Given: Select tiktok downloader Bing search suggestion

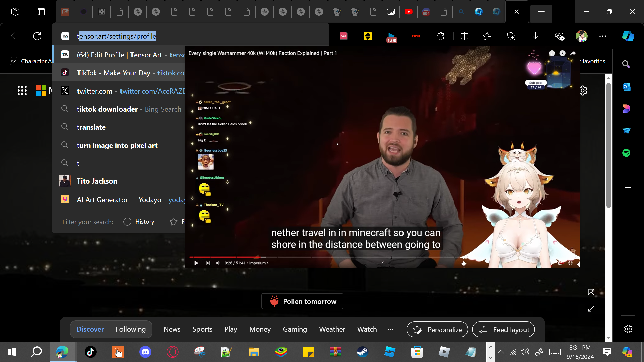Looking at the screenshot, I should coord(119,109).
